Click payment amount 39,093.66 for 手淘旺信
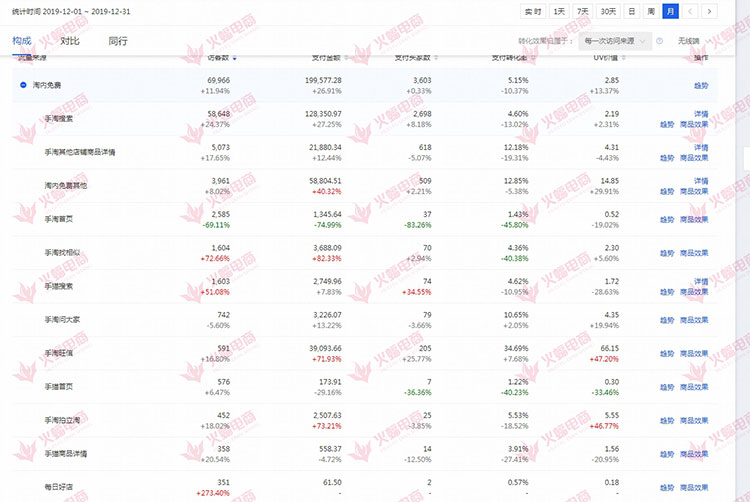This screenshot has width=750, height=502. pos(325,349)
